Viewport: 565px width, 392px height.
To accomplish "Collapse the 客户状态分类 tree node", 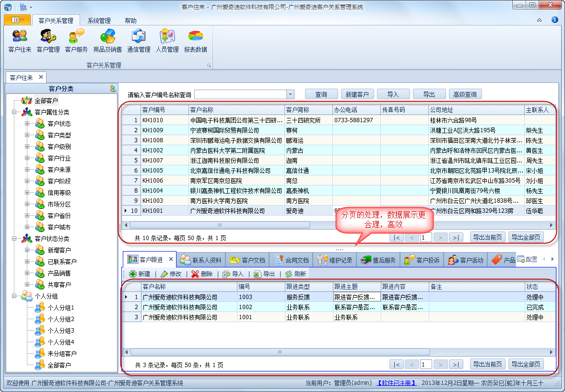I will tap(14, 238).
